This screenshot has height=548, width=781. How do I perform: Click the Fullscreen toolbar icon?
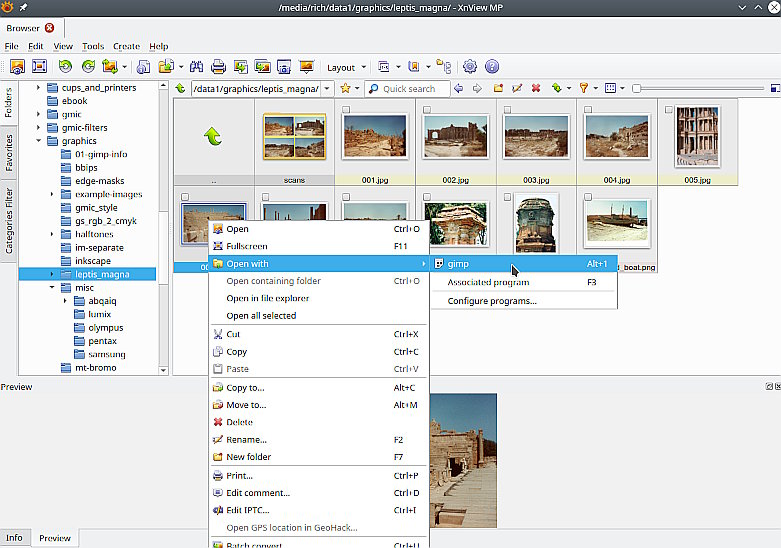40,67
